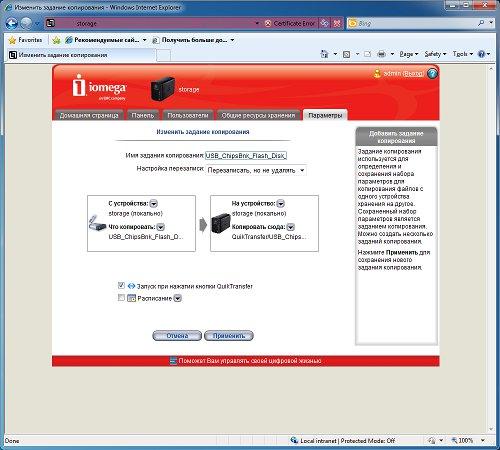Open the Home toolbar dropdown arrow

(x=335, y=54)
